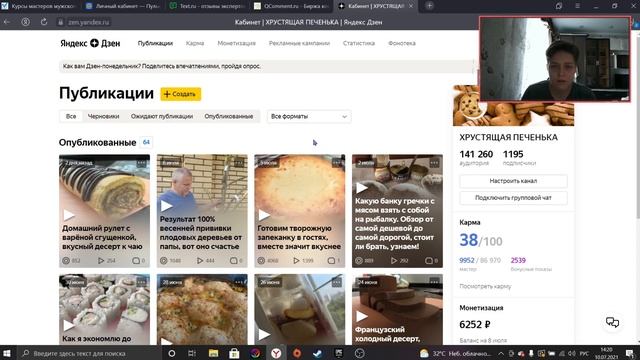Click Подключить групповой чат button

point(513,198)
